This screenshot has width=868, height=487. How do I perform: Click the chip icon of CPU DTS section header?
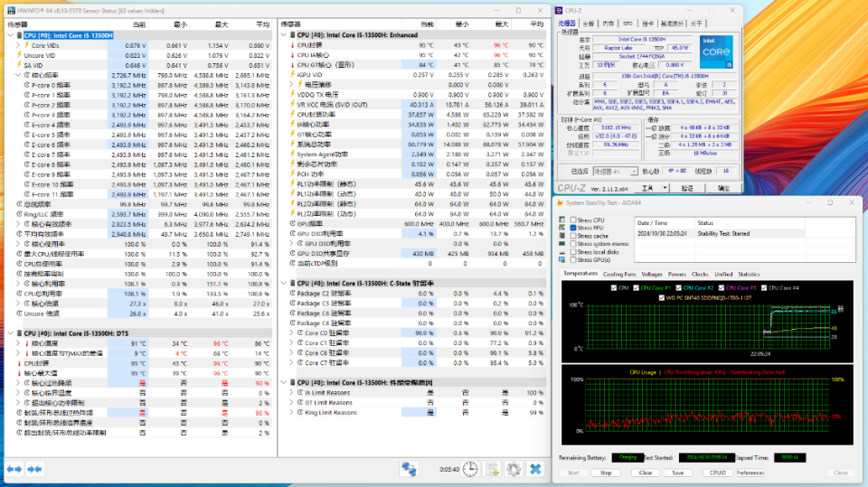tap(19, 333)
